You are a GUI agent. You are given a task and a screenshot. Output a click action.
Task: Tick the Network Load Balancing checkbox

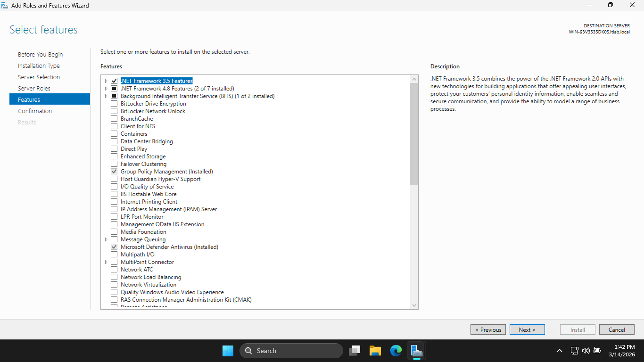(114, 277)
